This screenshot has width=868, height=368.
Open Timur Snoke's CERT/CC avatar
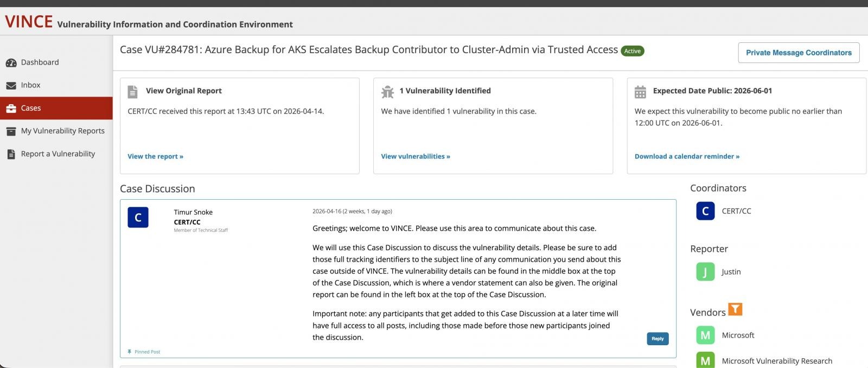(x=138, y=217)
